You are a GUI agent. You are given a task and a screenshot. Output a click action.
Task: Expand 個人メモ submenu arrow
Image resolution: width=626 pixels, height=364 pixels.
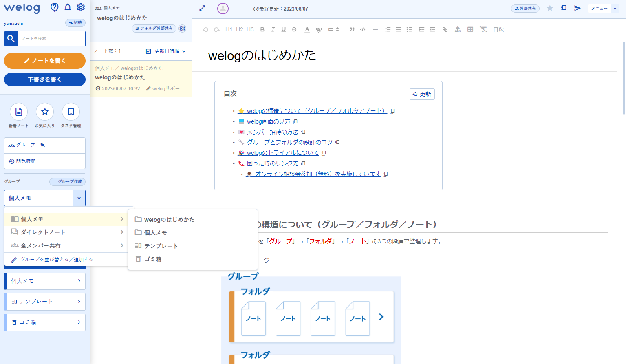click(x=122, y=219)
